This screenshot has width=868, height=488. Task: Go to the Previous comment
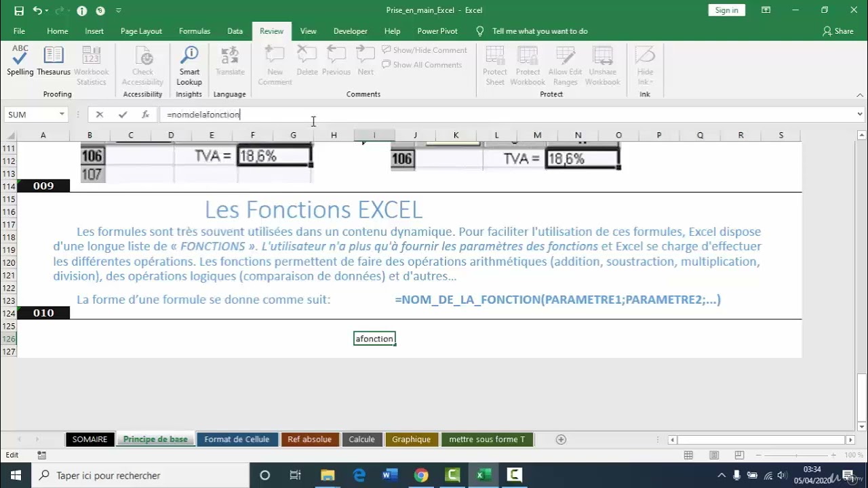pyautogui.click(x=336, y=61)
